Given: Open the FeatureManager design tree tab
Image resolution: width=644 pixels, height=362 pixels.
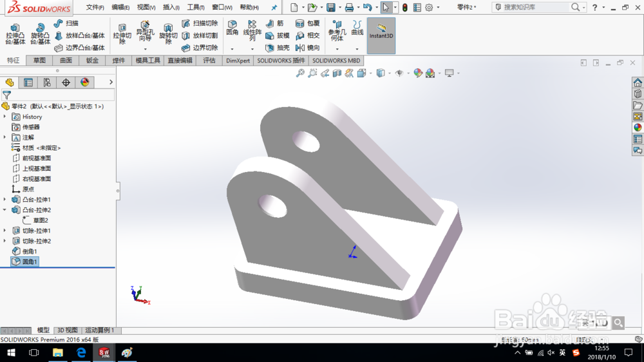Looking at the screenshot, I should tap(10, 82).
